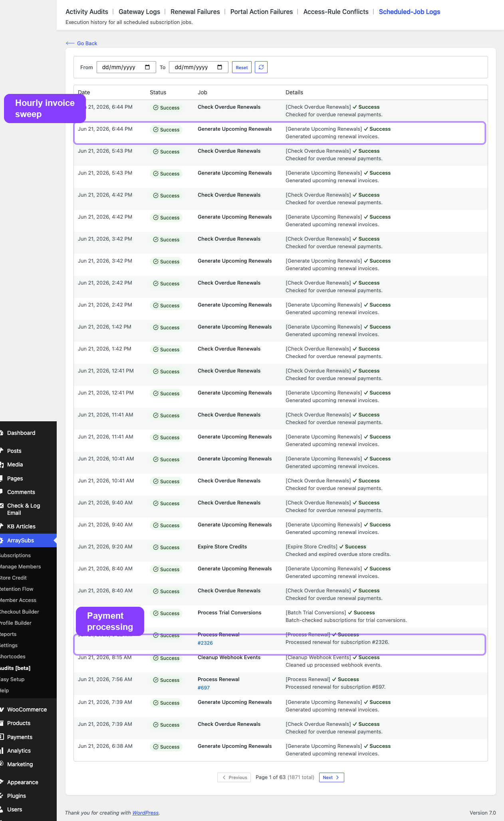Click the WooCommerce icon in sidebar
This screenshot has width=504, height=821.
[2, 709]
